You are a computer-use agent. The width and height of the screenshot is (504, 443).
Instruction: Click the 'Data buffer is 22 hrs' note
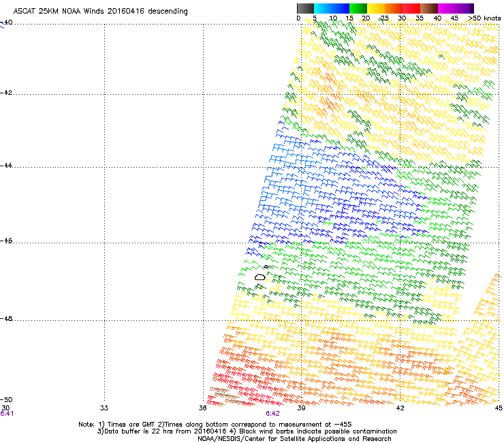[247, 431]
